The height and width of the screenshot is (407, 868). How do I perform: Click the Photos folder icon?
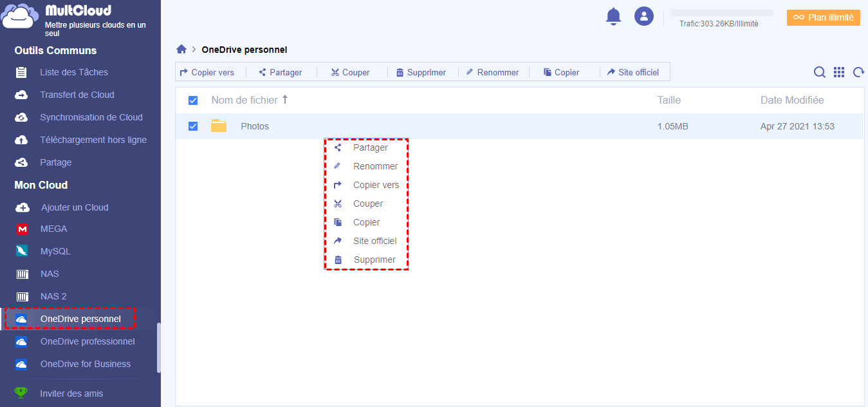coord(219,126)
